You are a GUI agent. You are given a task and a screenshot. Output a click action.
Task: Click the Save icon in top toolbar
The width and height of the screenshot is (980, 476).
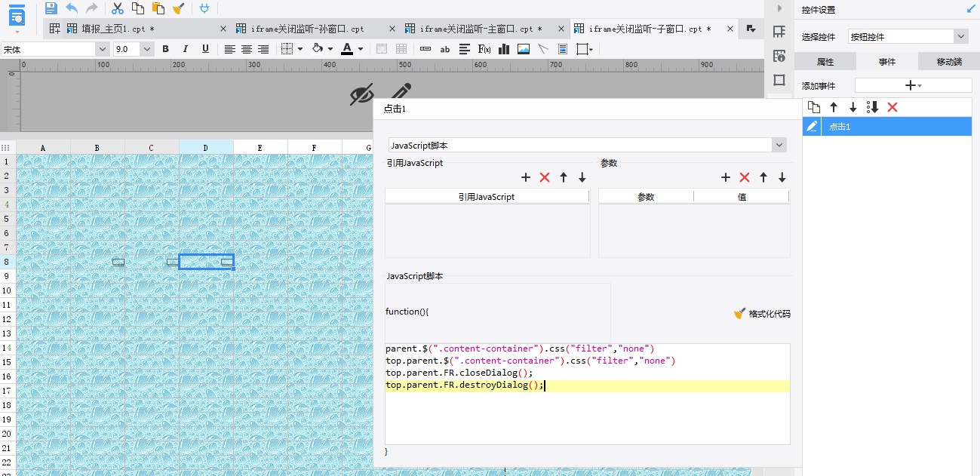point(51,8)
